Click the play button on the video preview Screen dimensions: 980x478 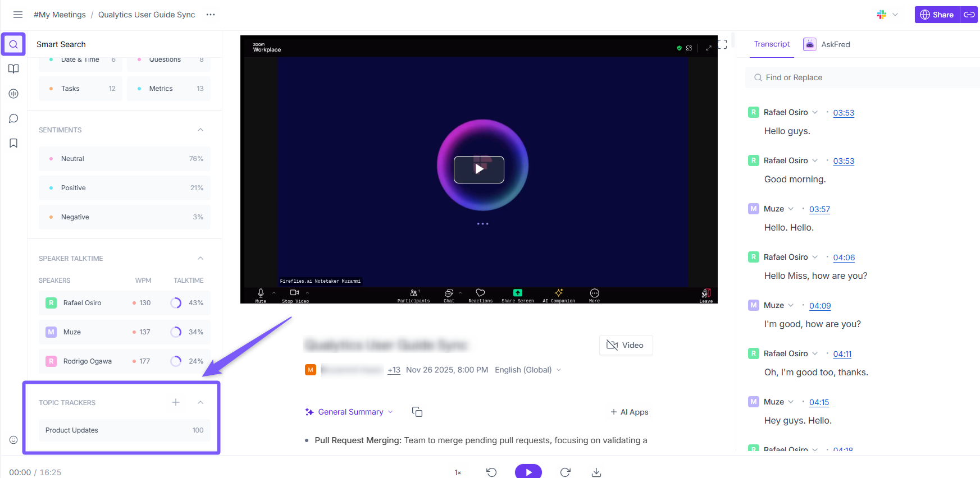(479, 169)
